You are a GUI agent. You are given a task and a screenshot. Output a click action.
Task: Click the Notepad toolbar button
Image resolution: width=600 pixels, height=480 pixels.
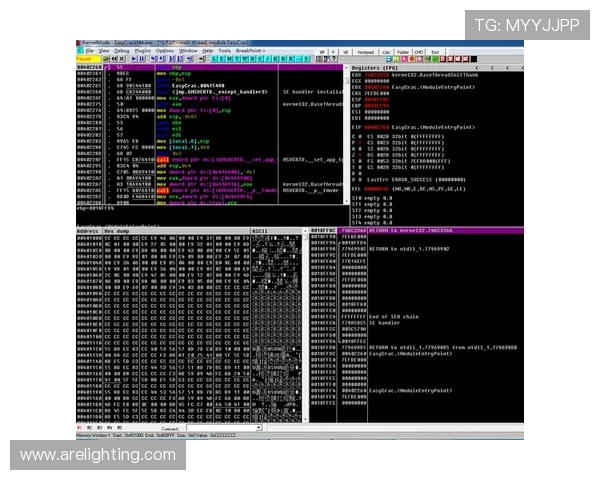pyautogui.click(x=365, y=51)
